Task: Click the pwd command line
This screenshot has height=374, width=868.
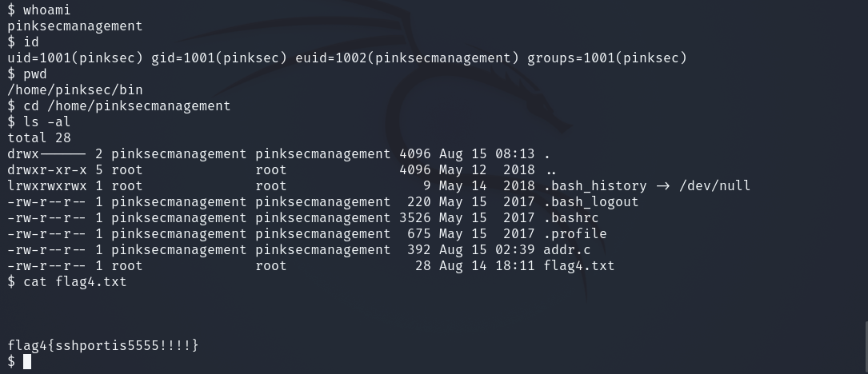Action: [35, 74]
